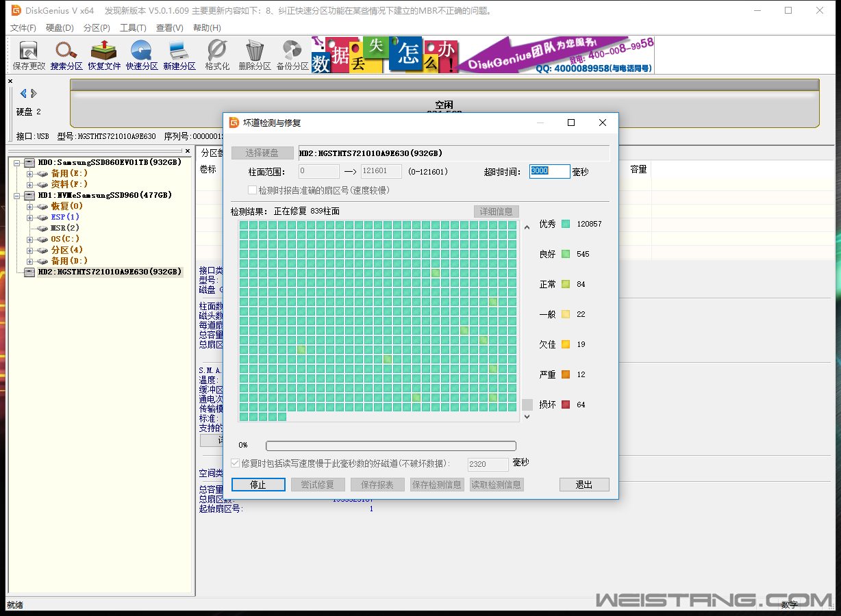Viewport: 841px width, 616px height.
Task: Open the 查看(V) menu
Action: 170,28
